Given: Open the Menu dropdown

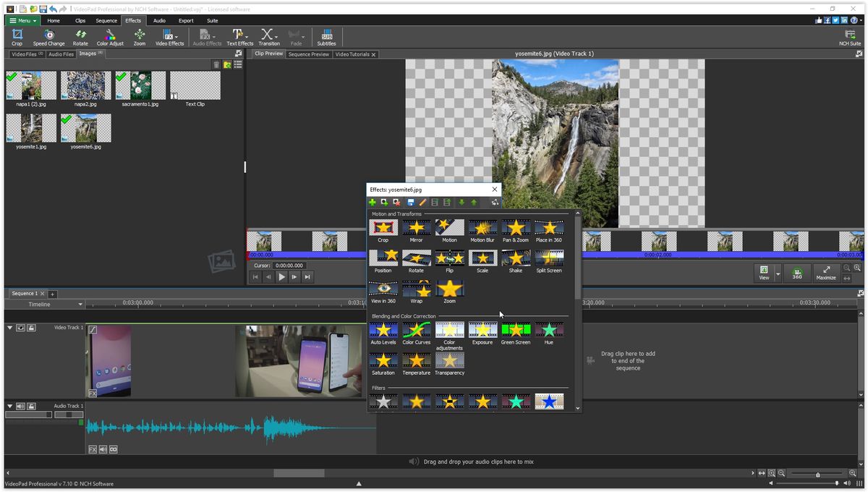Looking at the screenshot, I should [x=22, y=20].
